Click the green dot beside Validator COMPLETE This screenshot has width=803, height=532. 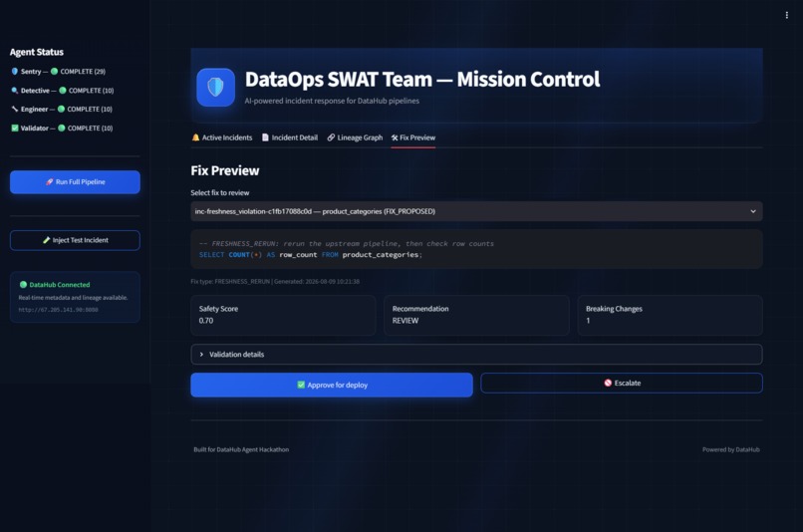(x=62, y=128)
